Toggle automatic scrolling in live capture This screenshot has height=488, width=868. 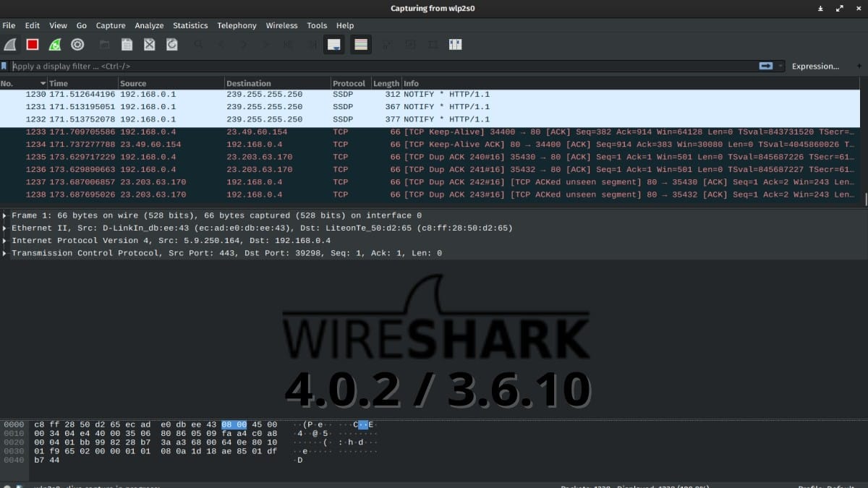tap(334, 44)
